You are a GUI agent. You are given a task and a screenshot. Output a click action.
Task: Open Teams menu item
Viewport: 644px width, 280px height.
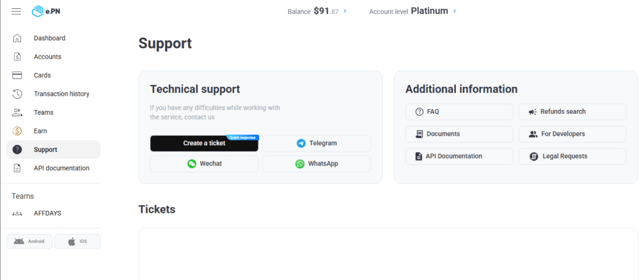pyautogui.click(x=43, y=113)
